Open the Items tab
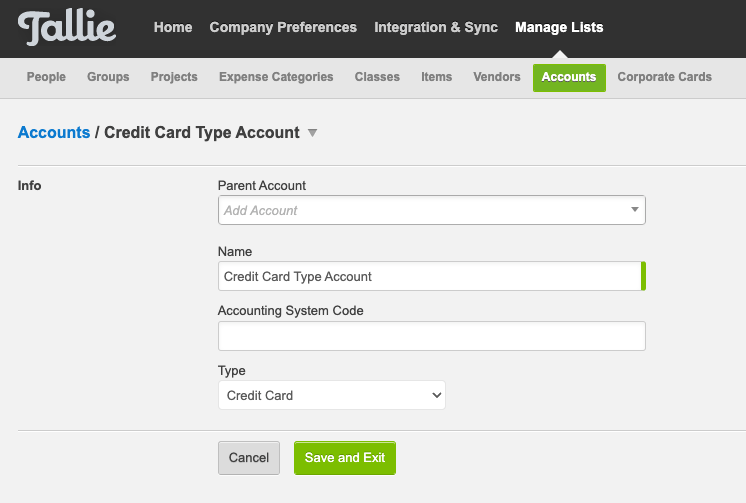746x503 pixels. click(436, 77)
